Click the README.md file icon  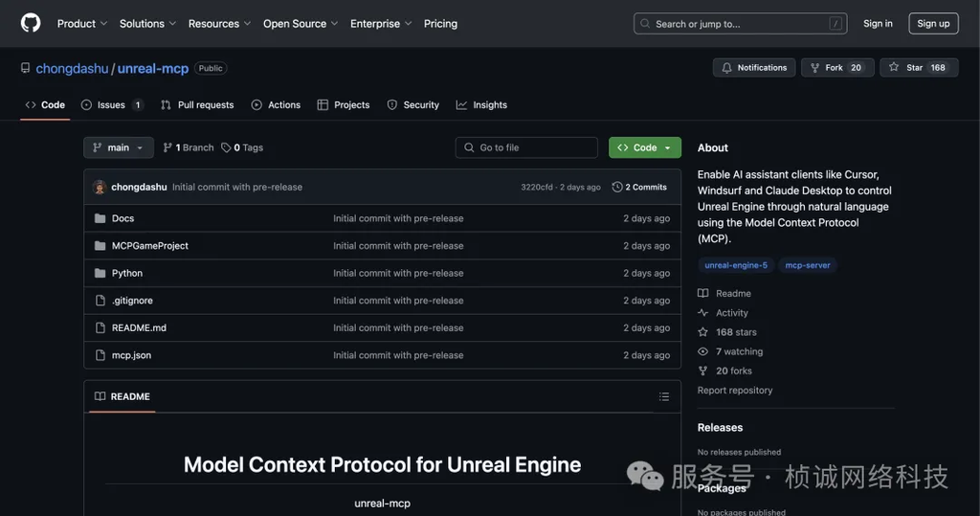[100, 327]
